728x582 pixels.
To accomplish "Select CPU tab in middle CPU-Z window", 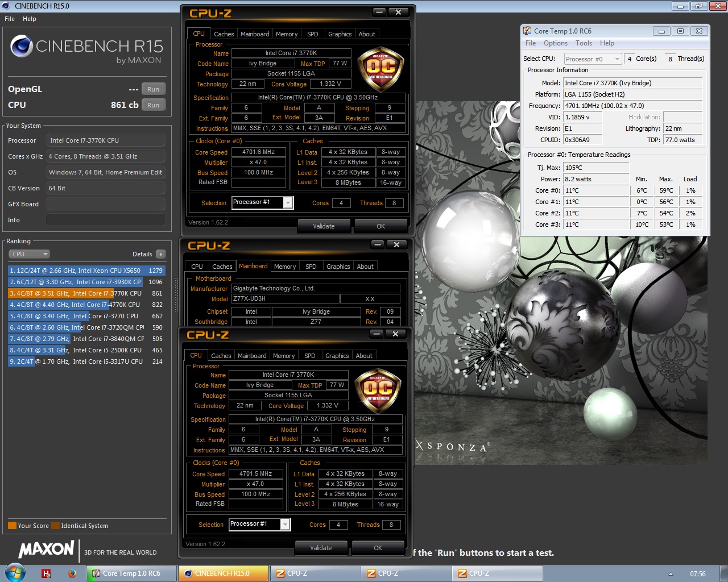I will (x=197, y=267).
